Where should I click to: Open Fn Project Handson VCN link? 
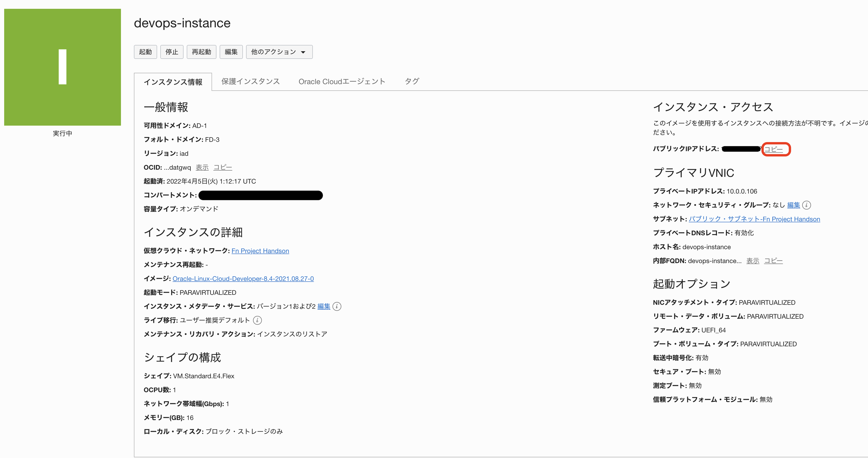(x=260, y=251)
